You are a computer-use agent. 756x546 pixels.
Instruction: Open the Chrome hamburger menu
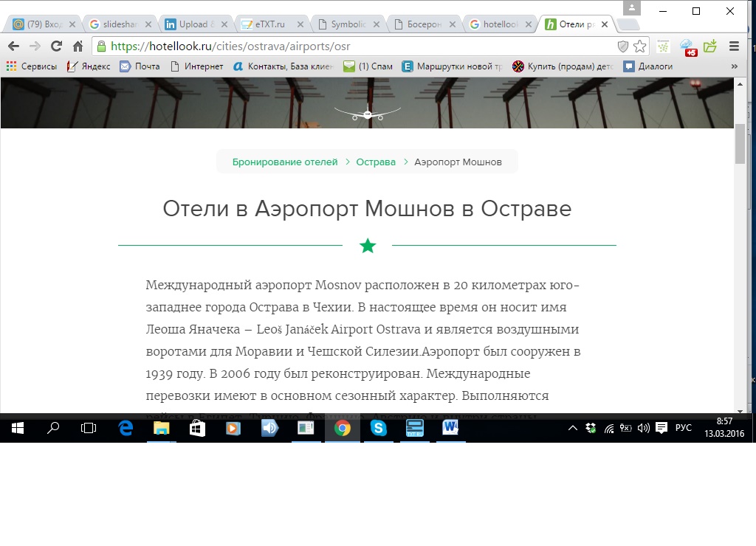734,46
